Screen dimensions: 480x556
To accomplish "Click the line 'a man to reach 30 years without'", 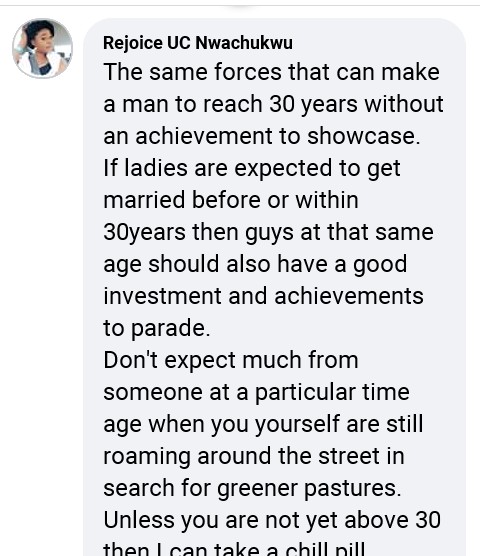I will [x=273, y=105].
